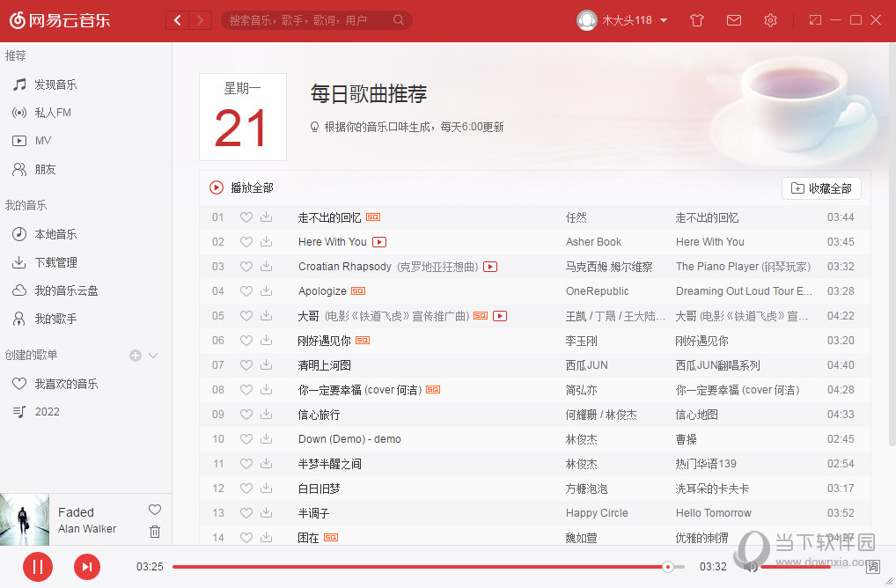Collapse the 创建的歌单 section
896x588 pixels.
[x=153, y=356]
